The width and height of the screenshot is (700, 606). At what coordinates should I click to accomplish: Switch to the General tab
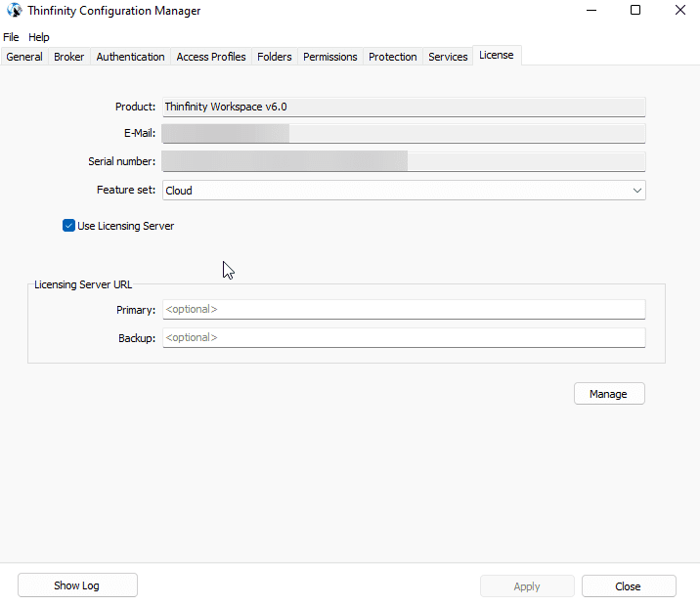(24, 57)
